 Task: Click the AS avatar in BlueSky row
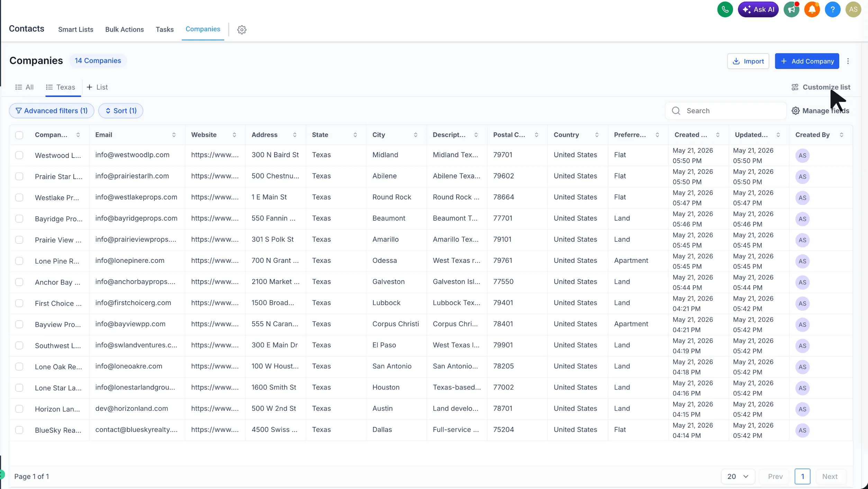coord(803,430)
